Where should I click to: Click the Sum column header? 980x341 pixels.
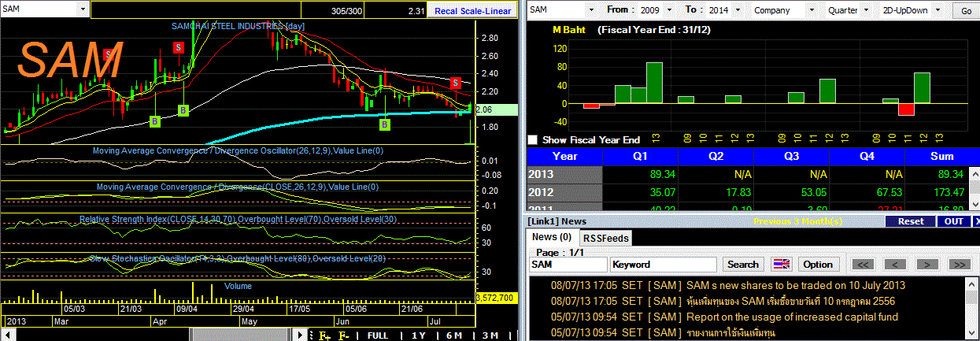point(941,156)
